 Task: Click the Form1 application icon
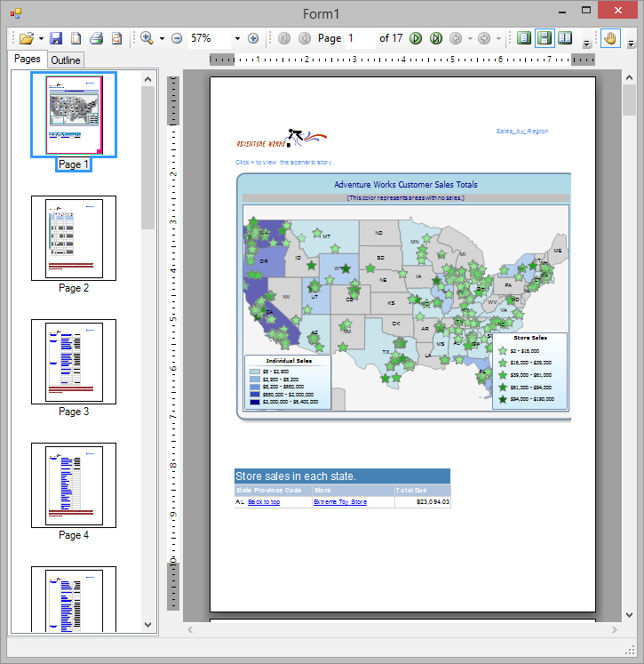(x=16, y=13)
